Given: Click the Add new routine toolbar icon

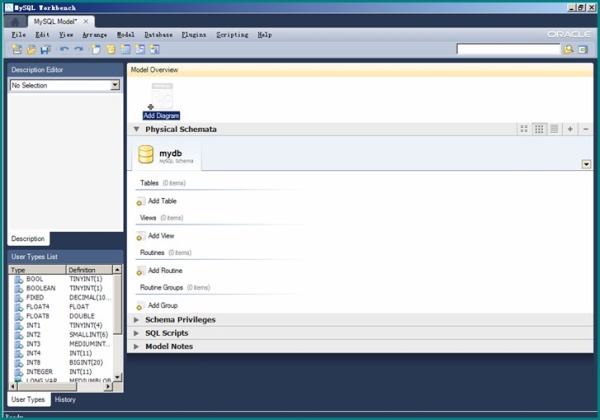Looking at the screenshot, I should point(155,49).
